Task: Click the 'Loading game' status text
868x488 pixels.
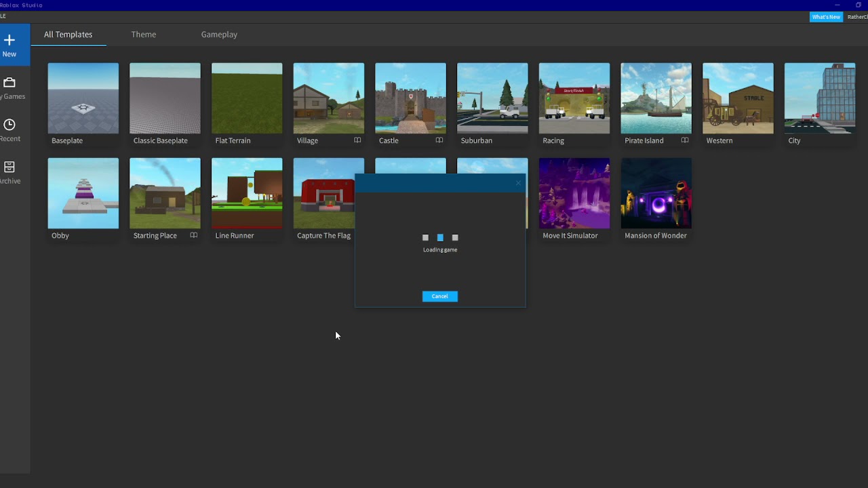Action: (x=440, y=249)
